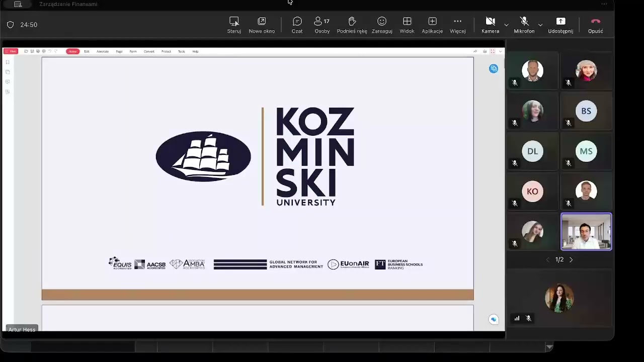Screen dimensions: 644x362
Task: Pop out with Nowe okno
Action: pos(262,25)
